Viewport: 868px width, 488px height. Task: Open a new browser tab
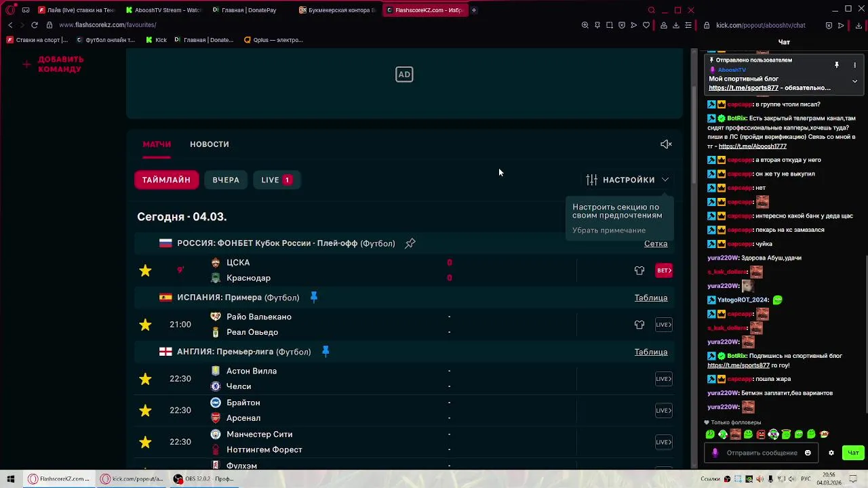tap(473, 10)
